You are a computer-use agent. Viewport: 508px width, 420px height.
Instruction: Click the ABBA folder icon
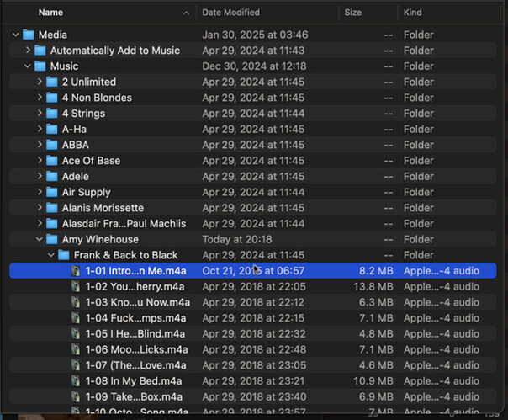(52, 145)
